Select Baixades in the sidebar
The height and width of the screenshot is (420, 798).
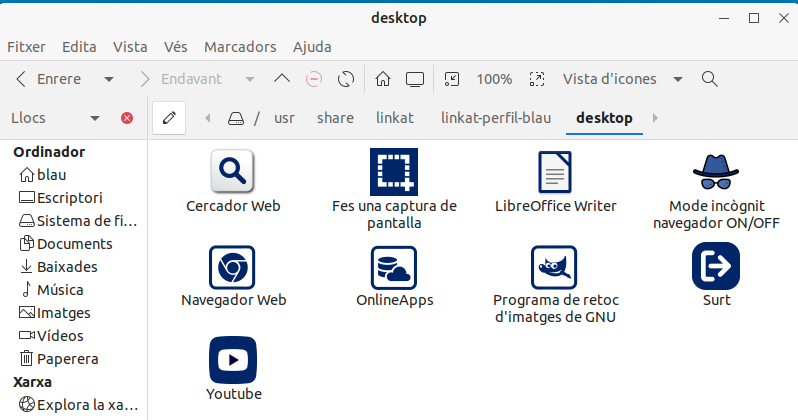[67, 267]
